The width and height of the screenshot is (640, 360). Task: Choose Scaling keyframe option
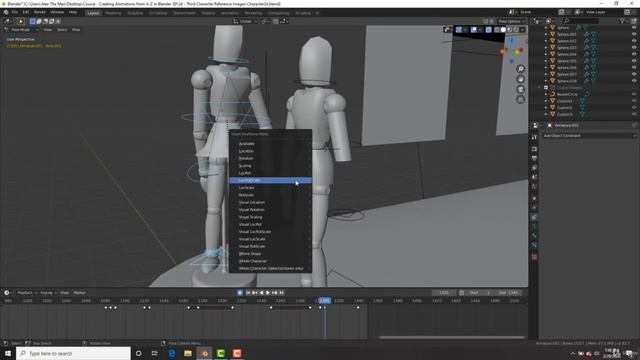(270, 166)
